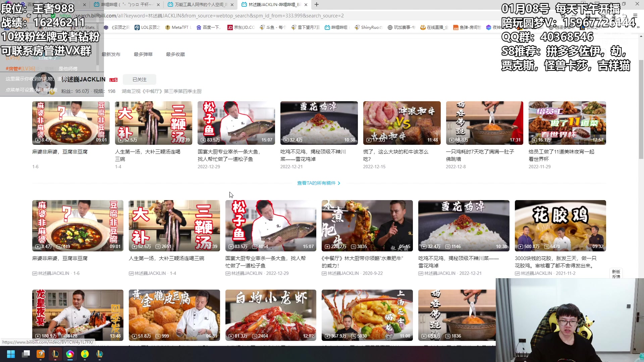Open the 花胶鸡 video thumbnail
This screenshot has width=644, height=362.
pos(560,226)
